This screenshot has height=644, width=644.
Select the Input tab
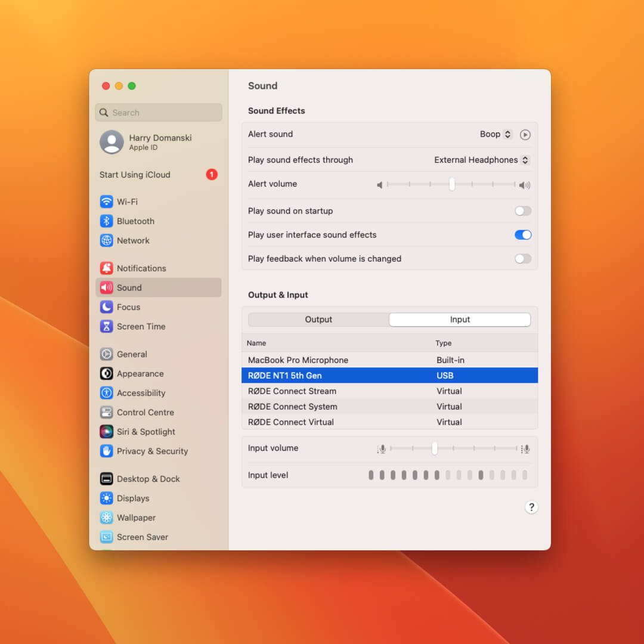(x=460, y=320)
